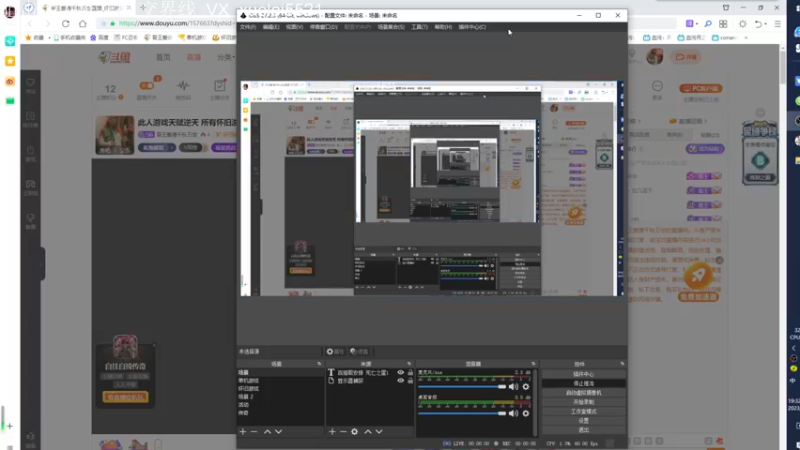Toggle the lock on the display capture source
The width and height of the screenshot is (800, 450).
point(410,381)
